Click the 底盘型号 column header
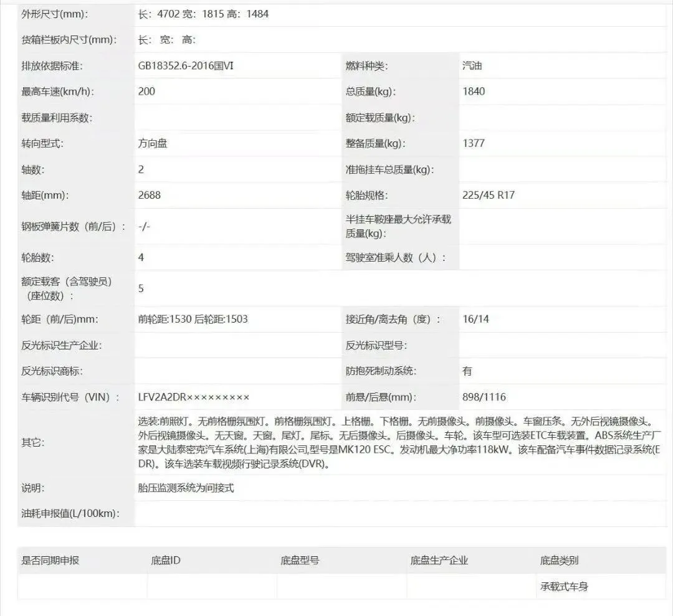This screenshot has width=673, height=616. (300, 561)
